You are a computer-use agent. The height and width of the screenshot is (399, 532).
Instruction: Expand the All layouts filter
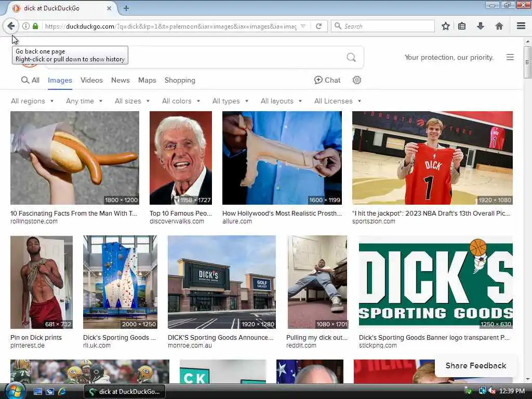tap(281, 101)
